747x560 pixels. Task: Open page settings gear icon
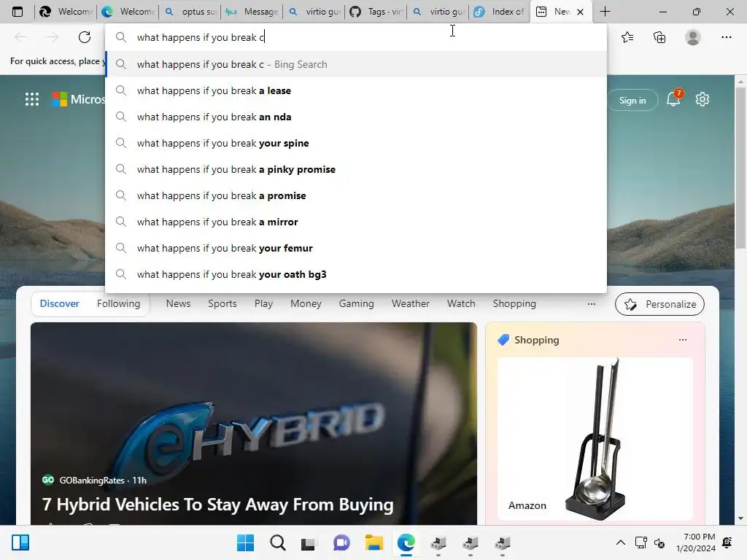(703, 99)
